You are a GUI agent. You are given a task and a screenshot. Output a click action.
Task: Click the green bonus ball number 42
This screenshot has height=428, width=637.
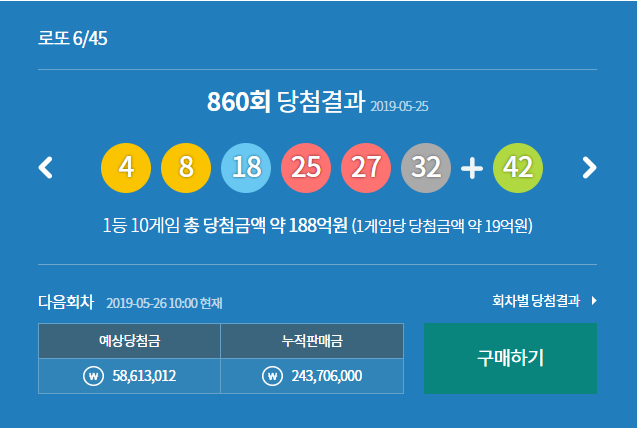point(518,167)
